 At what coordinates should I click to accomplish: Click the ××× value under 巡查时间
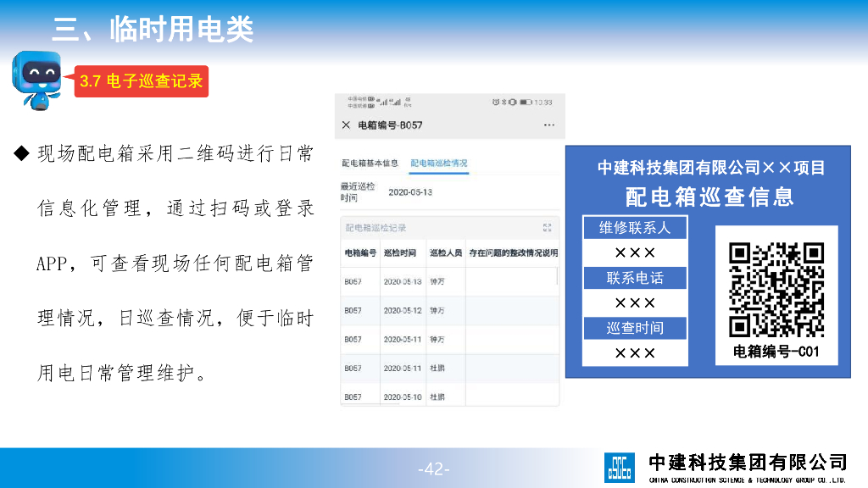pos(635,353)
